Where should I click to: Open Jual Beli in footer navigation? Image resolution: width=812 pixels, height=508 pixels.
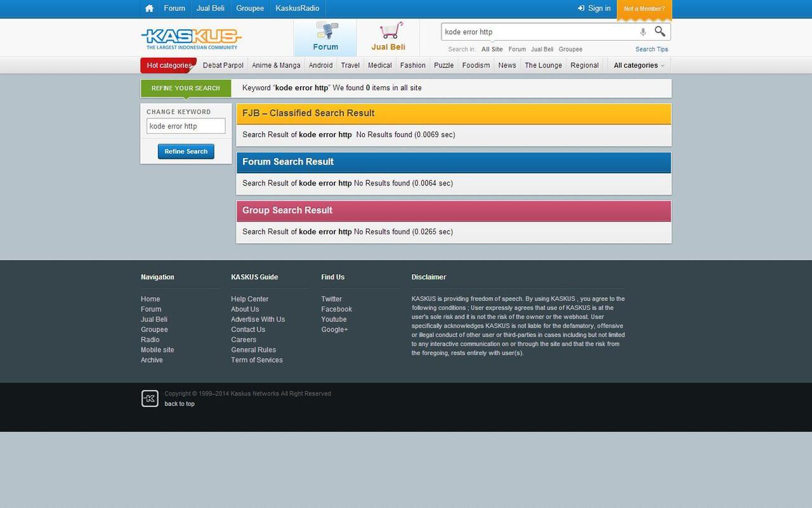point(154,319)
